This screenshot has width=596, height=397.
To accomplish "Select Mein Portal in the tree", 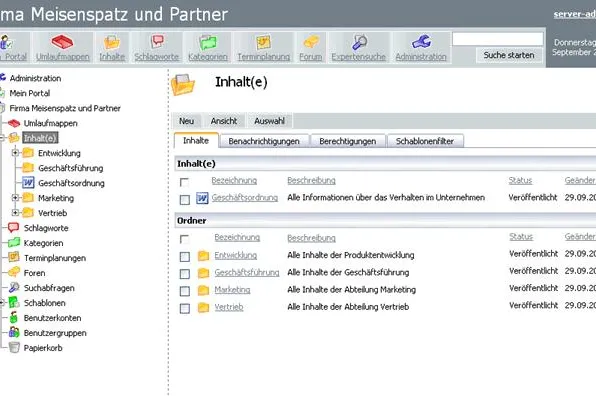I will point(30,93).
